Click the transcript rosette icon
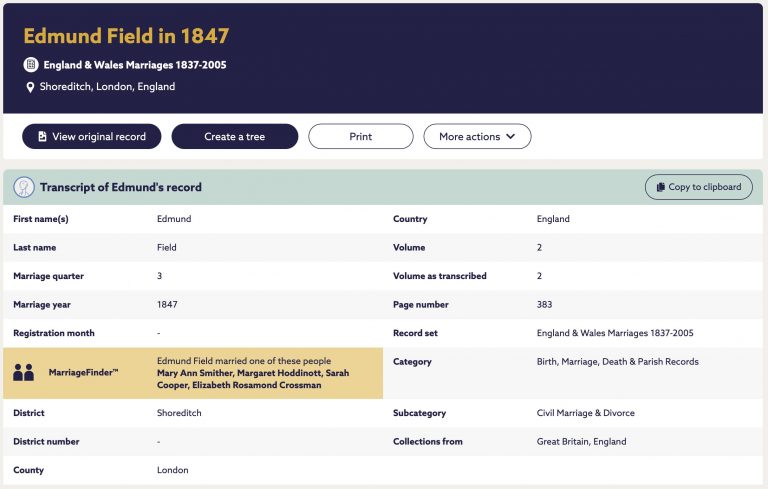The image size is (768, 489). (24, 187)
